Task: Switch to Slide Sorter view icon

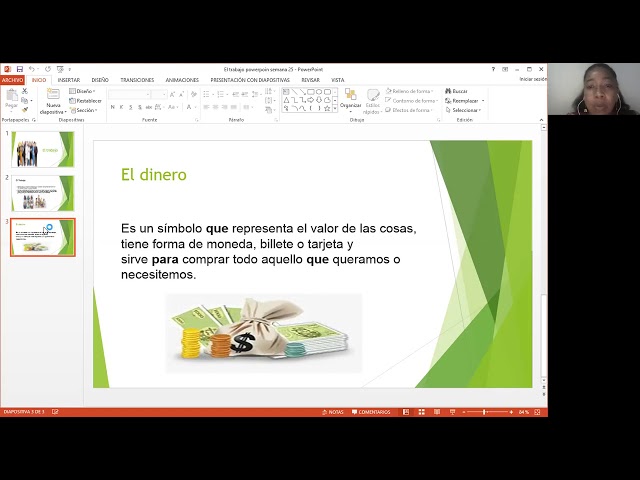Action: [422, 412]
